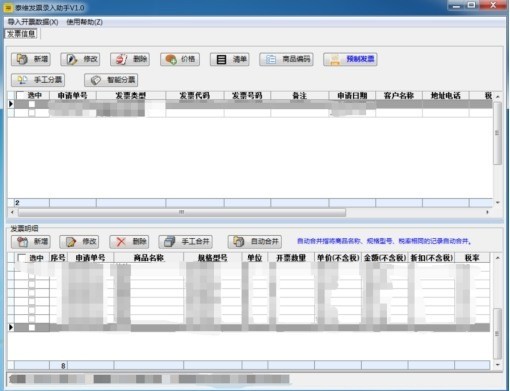The width and height of the screenshot is (510, 391).
Task: Open the 导入开票数据(X) menu
Action: tap(33, 22)
